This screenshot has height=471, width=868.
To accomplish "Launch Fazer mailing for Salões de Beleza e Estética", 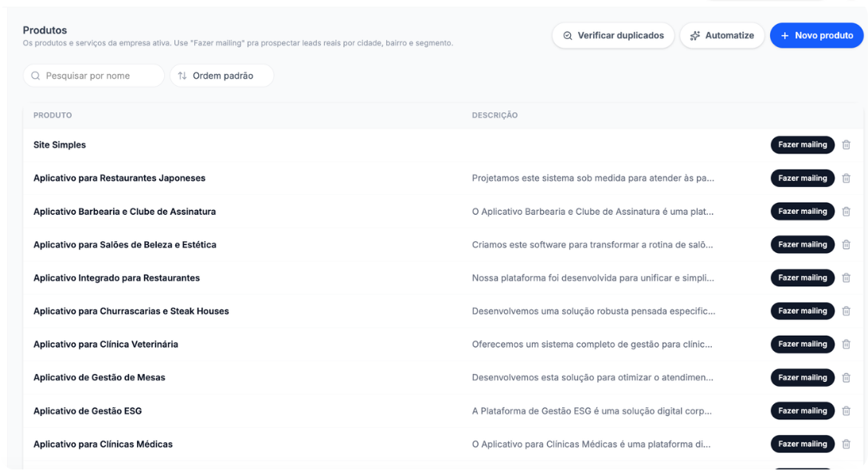I will (x=802, y=244).
